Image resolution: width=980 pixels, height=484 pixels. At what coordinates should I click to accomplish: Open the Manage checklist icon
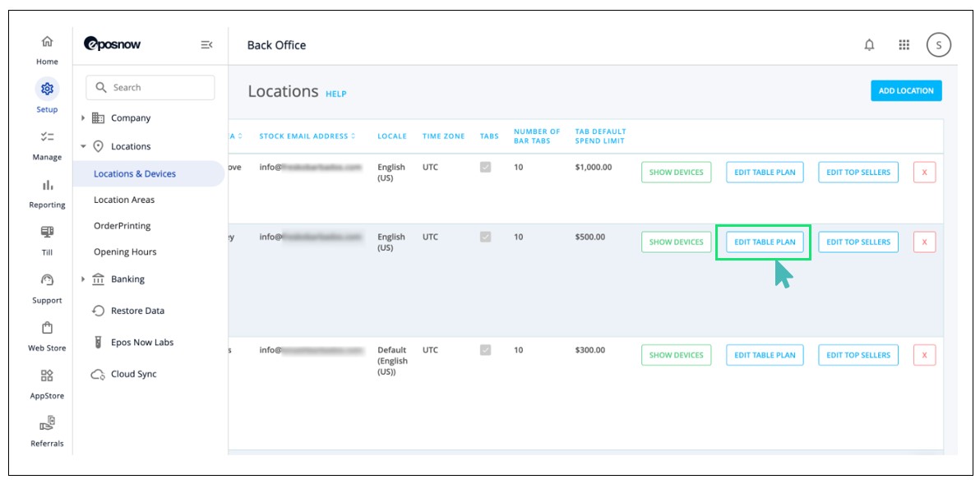(x=47, y=137)
